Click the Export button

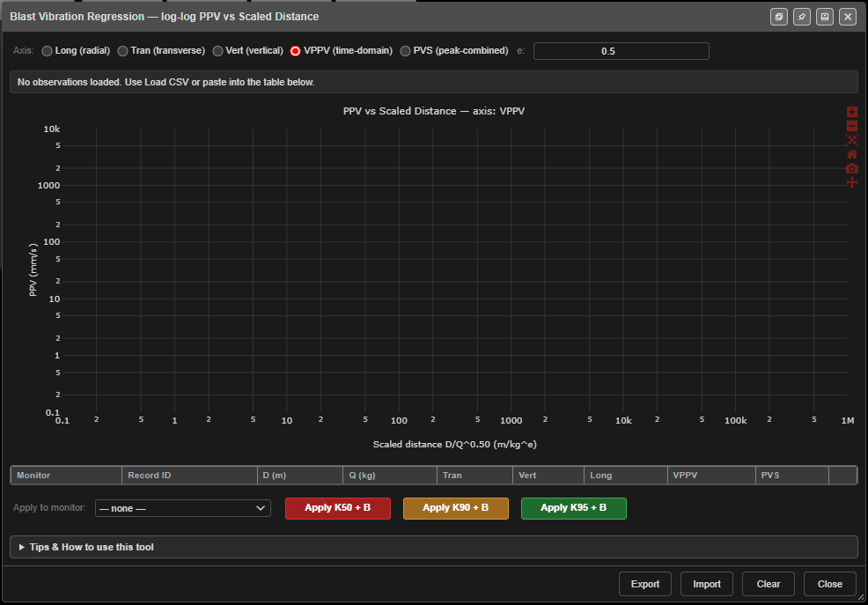coord(645,584)
